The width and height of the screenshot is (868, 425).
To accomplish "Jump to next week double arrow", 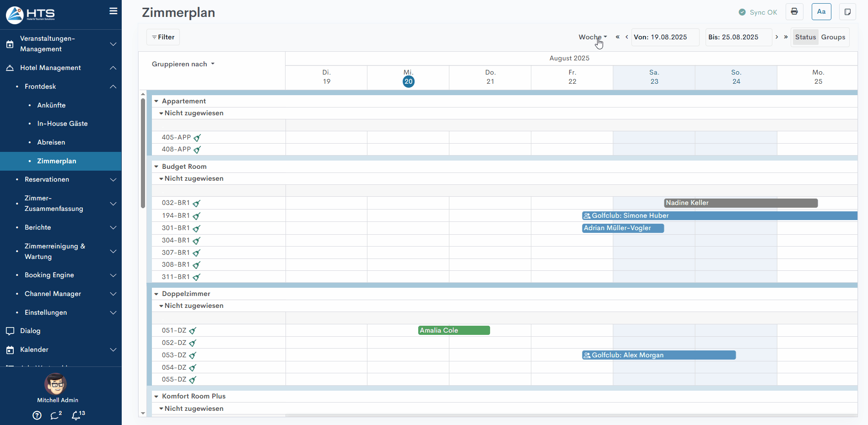I will click(x=786, y=37).
